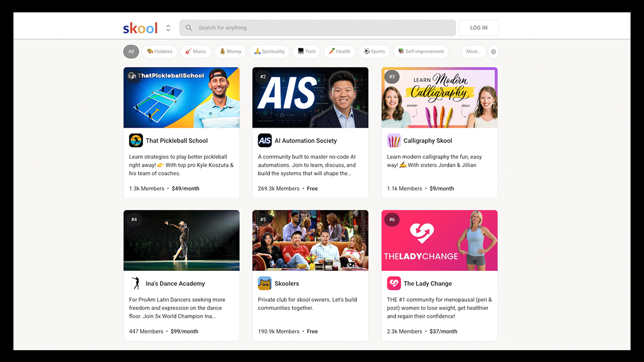This screenshot has height=362, width=644.
Task: Click the skool logo
Action: coord(140,28)
